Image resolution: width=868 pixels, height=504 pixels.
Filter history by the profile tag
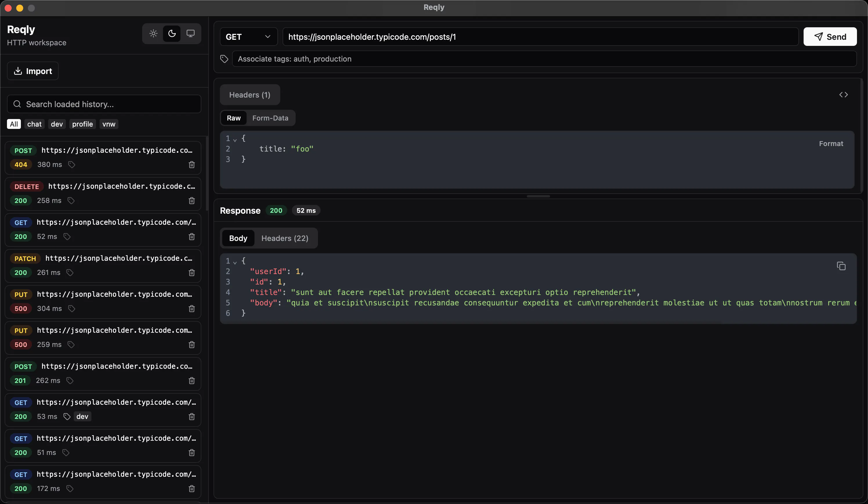83,124
